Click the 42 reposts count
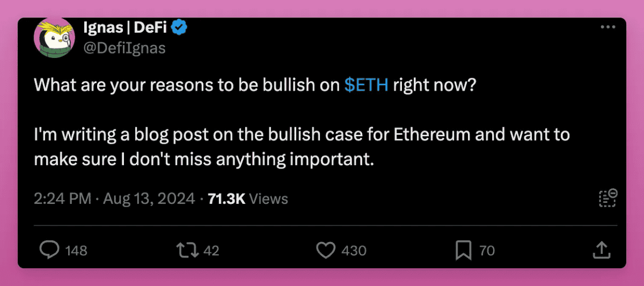The height and width of the screenshot is (286, 644). (x=211, y=251)
